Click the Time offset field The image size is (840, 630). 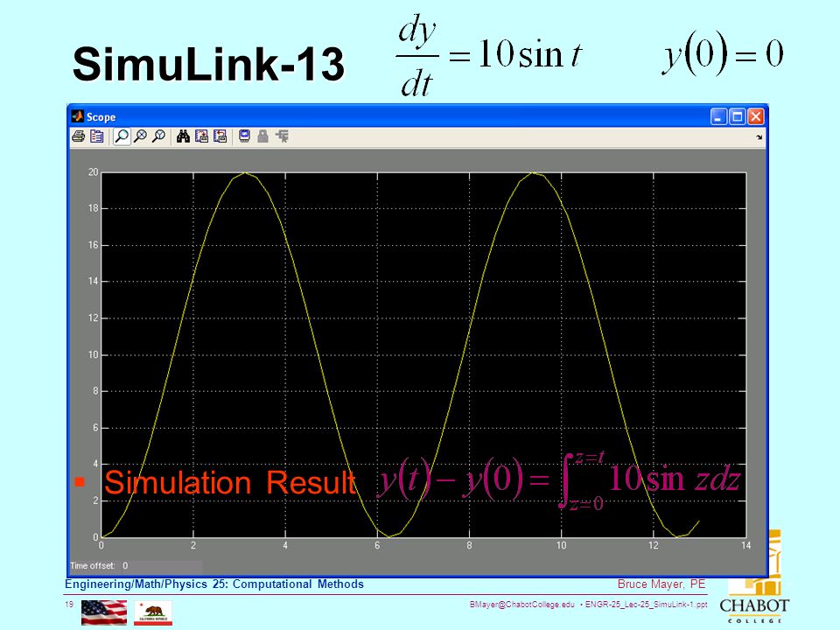tap(161, 566)
